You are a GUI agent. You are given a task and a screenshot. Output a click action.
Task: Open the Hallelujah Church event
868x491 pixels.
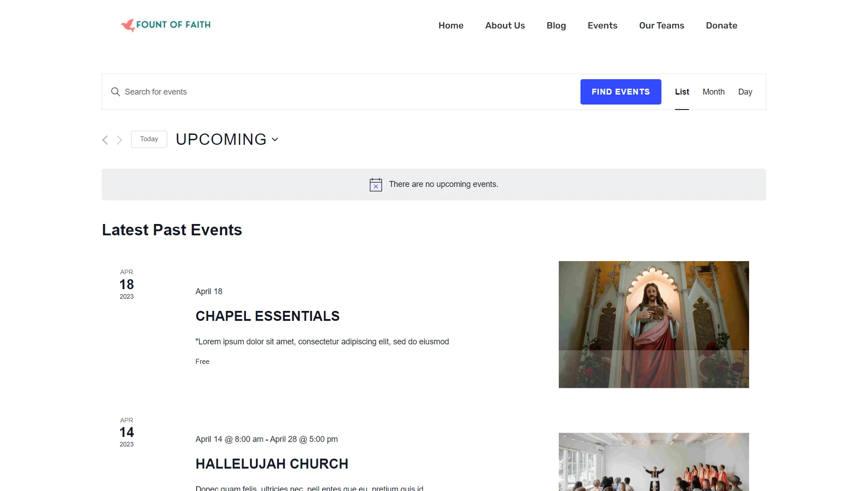click(272, 464)
